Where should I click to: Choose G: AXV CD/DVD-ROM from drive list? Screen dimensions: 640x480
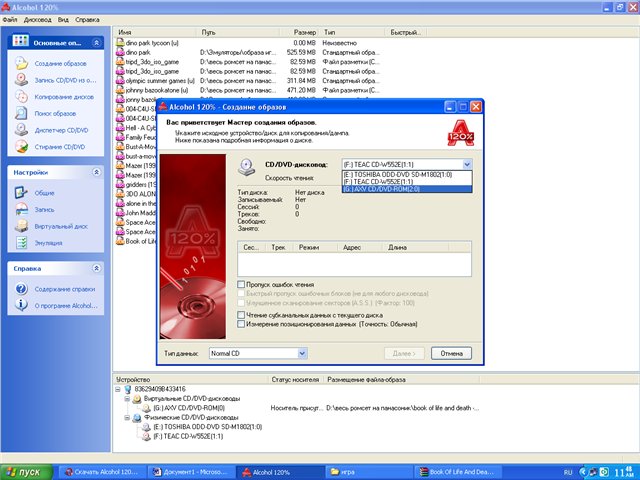pos(405,189)
